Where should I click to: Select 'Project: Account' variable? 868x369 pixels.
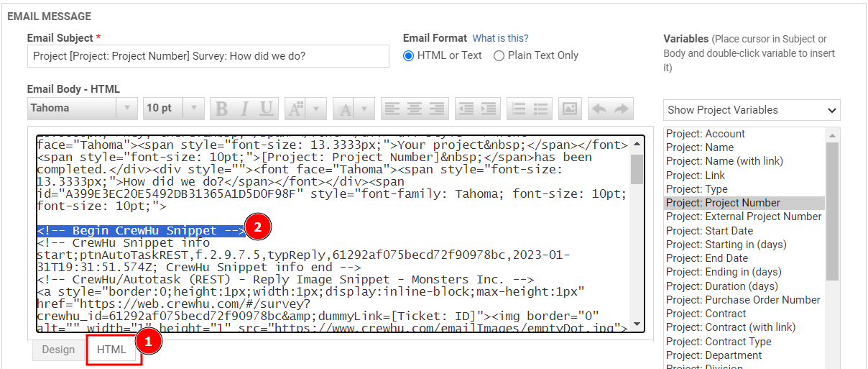tap(705, 134)
